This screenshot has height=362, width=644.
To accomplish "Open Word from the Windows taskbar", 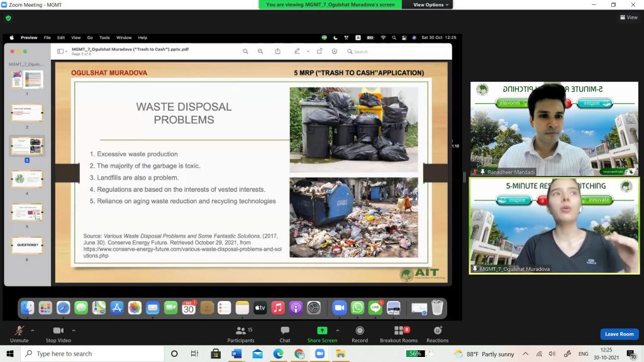I will [236, 353].
